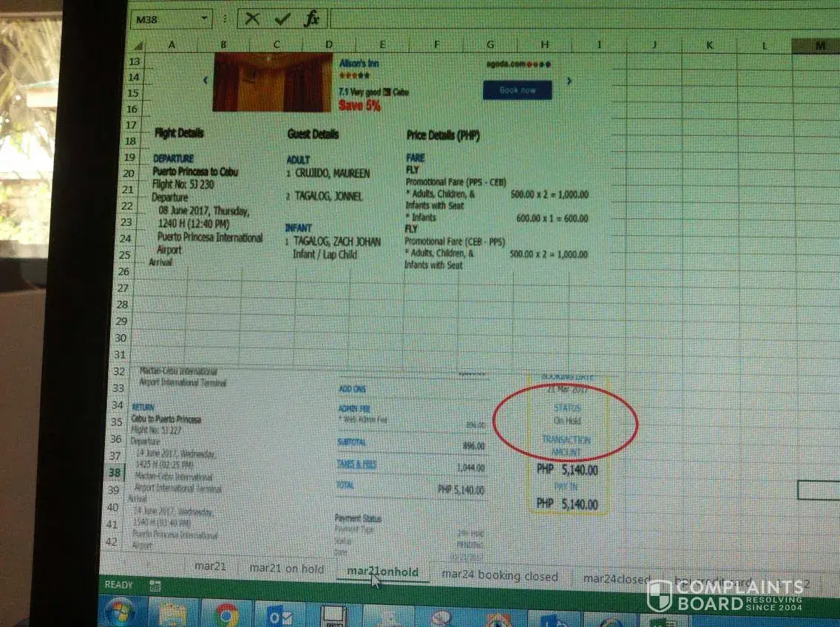Click the TAXES & FEES label

click(x=356, y=464)
